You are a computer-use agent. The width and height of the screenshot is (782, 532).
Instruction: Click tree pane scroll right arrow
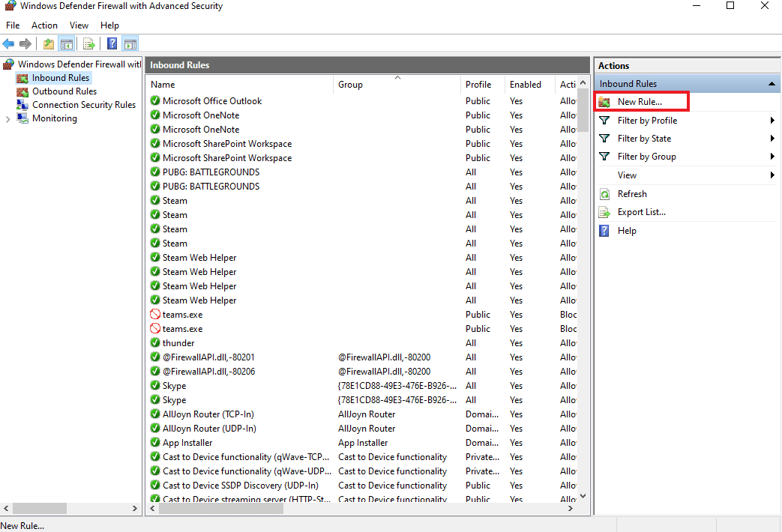click(x=134, y=509)
